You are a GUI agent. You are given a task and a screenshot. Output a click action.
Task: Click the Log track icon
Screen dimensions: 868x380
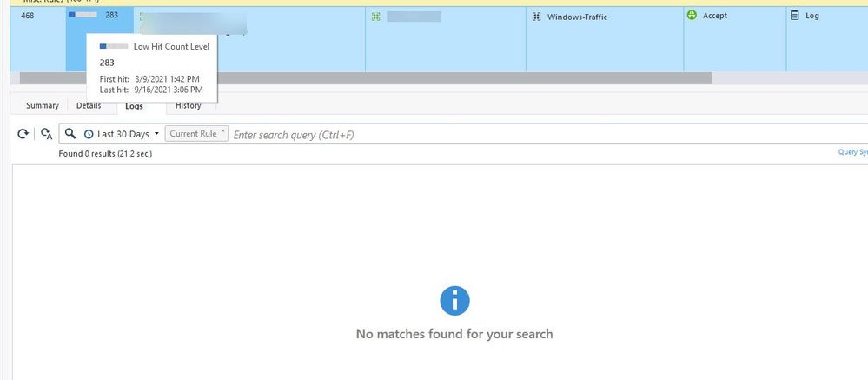794,16
